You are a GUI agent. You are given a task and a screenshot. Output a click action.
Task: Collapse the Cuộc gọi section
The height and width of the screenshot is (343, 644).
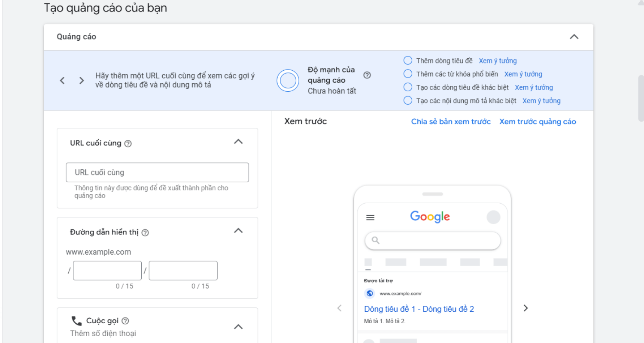point(238,327)
